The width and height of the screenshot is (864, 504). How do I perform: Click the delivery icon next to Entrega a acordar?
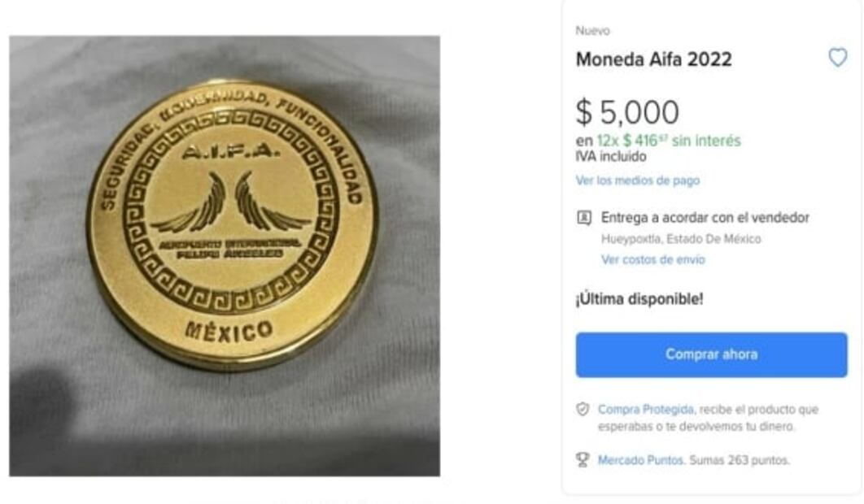tap(584, 218)
